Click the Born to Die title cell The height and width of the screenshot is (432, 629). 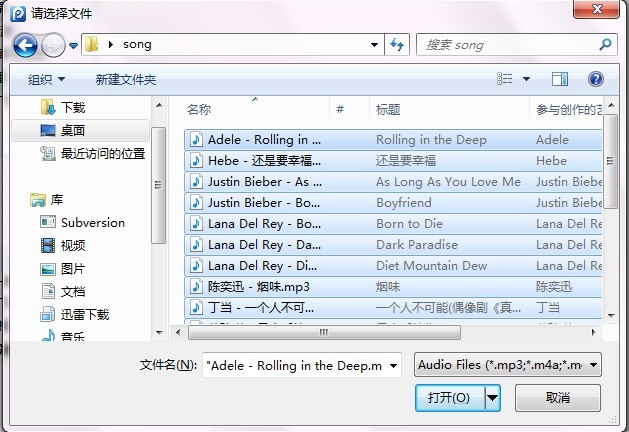[x=409, y=224]
